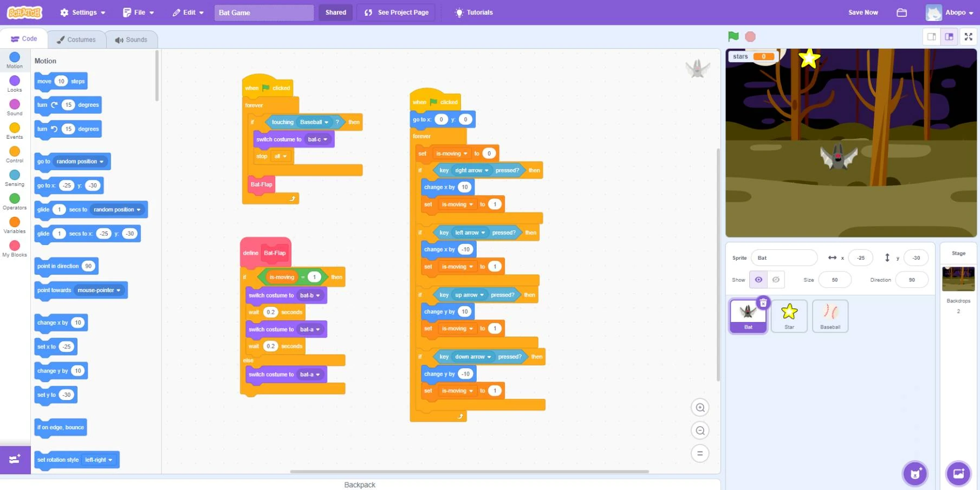Open the Choose a Sprite button
Viewport: 980px width, 490px height.
pyautogui.click(x=915, y=474)
